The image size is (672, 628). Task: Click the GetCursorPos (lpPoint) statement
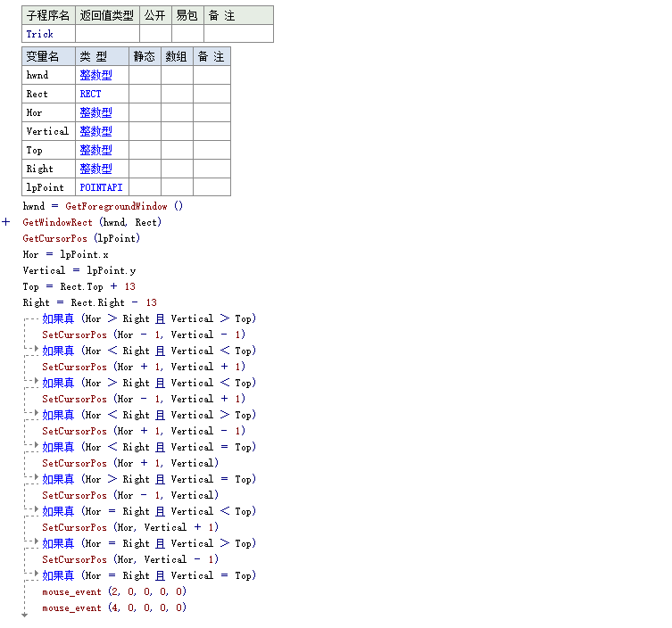(x=81, y=238)
